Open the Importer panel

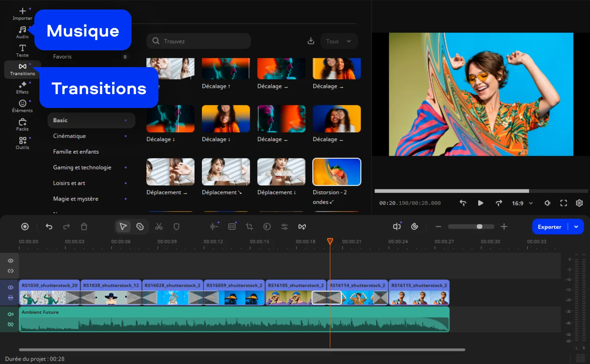pos(22,14)
